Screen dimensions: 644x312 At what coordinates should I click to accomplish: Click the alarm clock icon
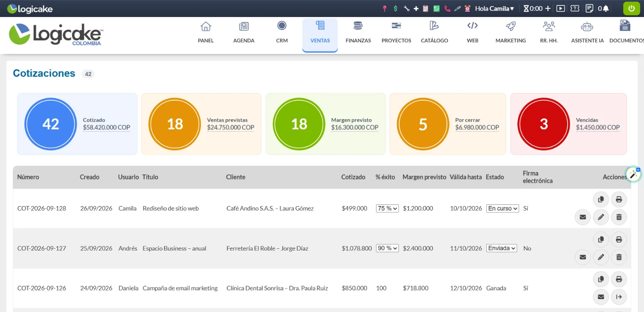click(x=468, y=8)
